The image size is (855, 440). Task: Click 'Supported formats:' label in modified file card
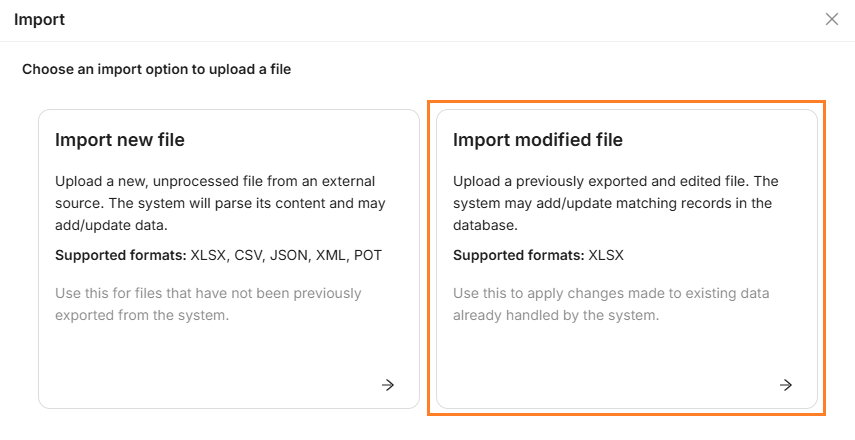point(518,255)
